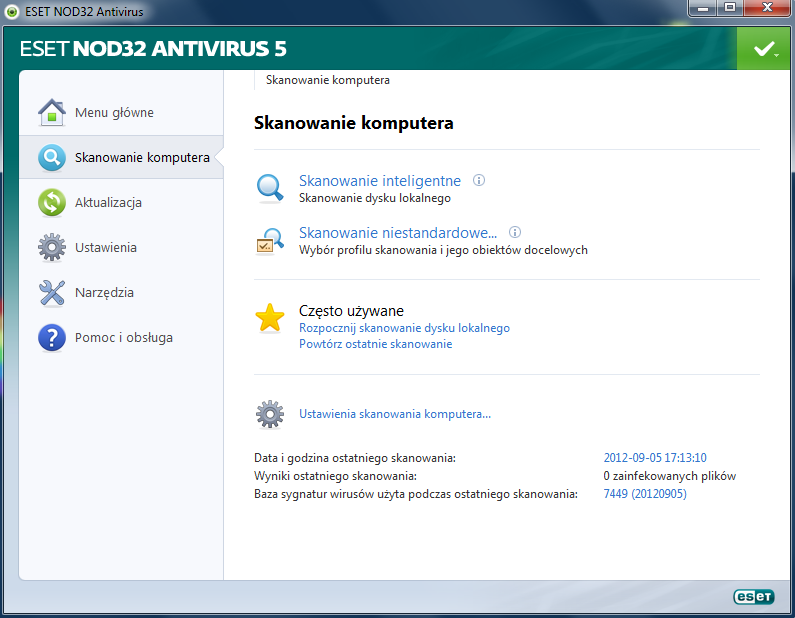Click the custom scan icon for Skanowanie niestandardowe
795x618 pixels.
click(270, 241)
